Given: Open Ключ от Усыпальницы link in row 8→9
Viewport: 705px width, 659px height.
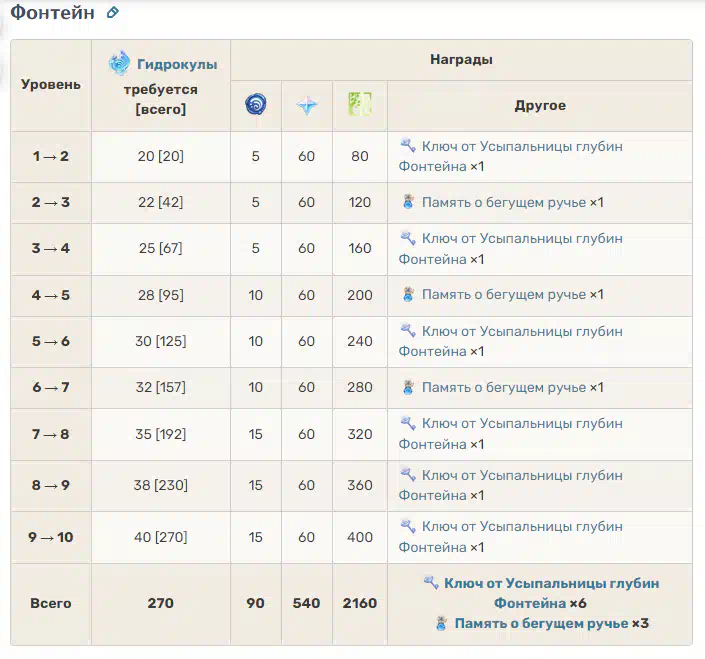Looking at the screenshot, I should pyautogui.click(x=510, y=485).
